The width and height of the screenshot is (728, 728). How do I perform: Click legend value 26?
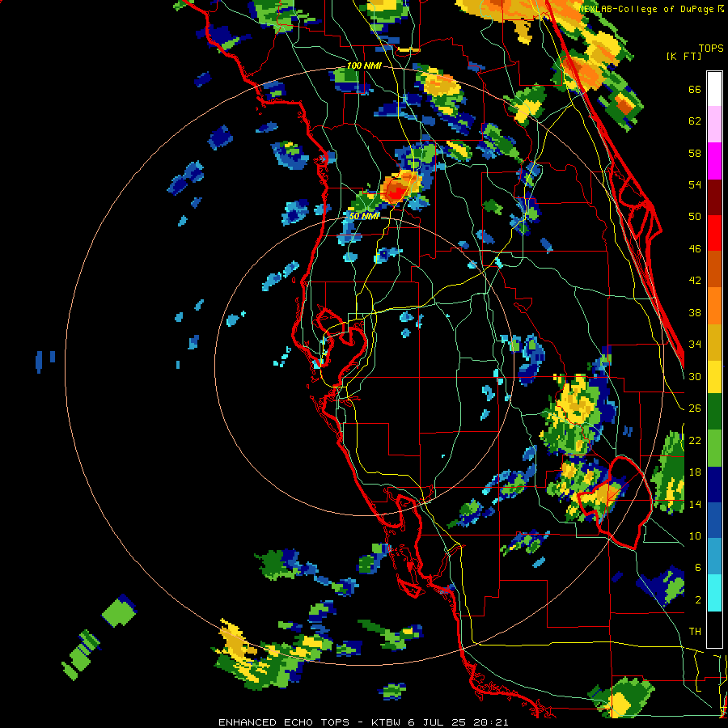(x=695, y=408)
